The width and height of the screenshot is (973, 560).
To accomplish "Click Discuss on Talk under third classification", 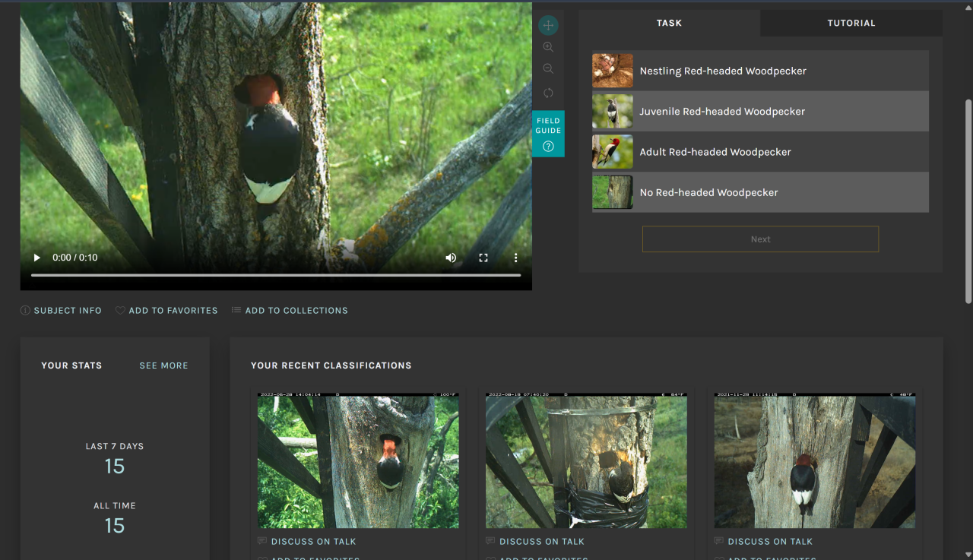I will [x=763, y=542].
